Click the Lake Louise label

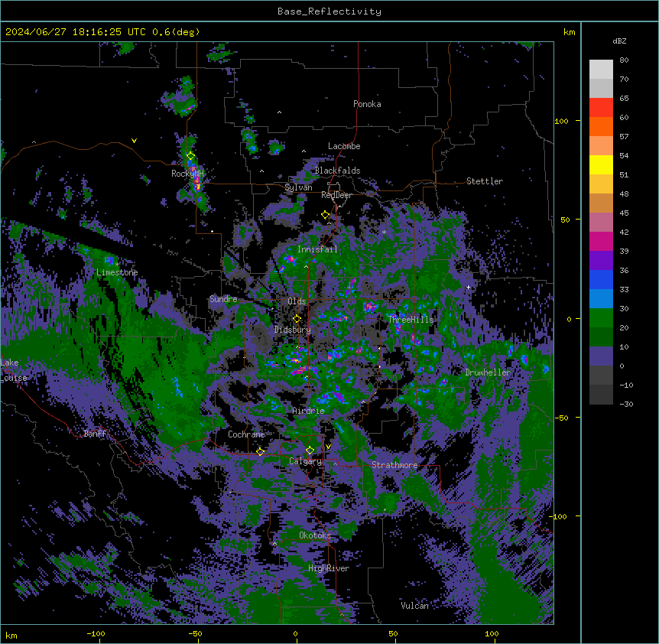(x=14, y=370)
